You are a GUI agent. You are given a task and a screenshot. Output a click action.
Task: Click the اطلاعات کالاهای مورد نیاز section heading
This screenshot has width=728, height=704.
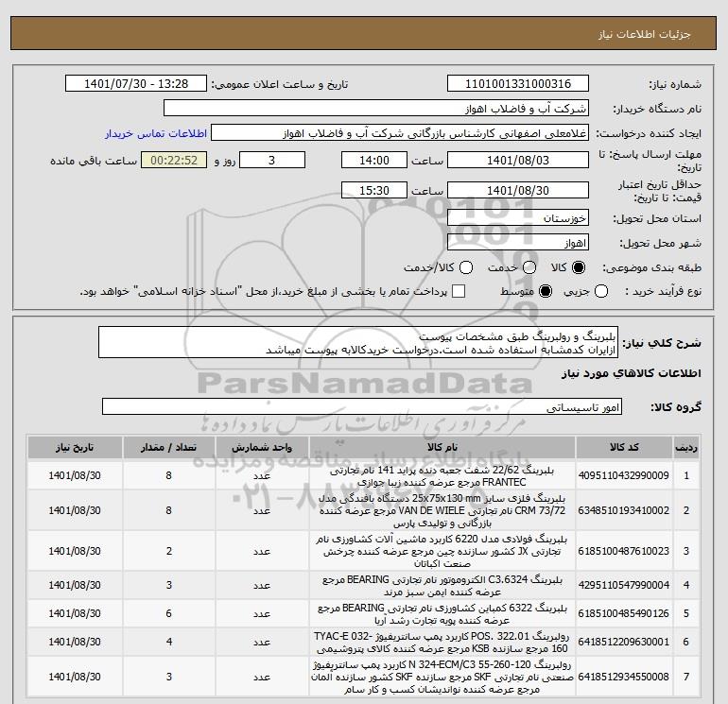pyautogui.click(x=632, y=373)
